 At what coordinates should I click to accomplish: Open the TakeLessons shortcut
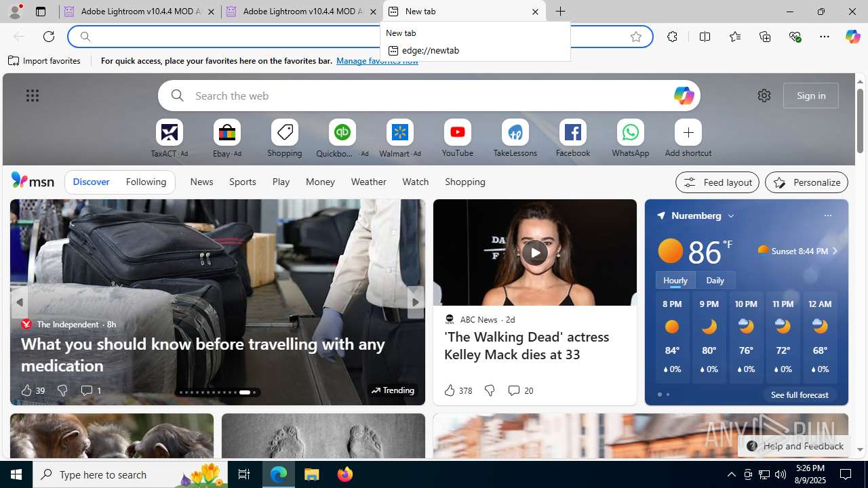click(x=515, y=138)
